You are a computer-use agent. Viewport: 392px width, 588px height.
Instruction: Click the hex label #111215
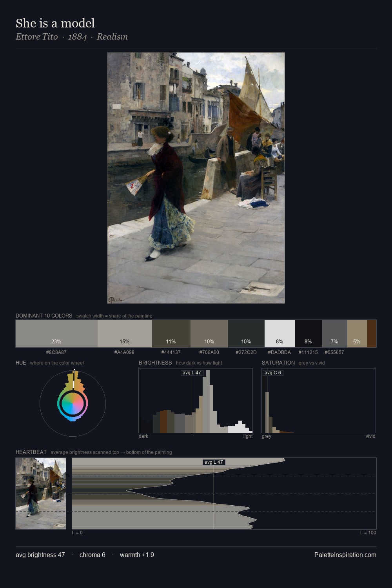[308, 352]
